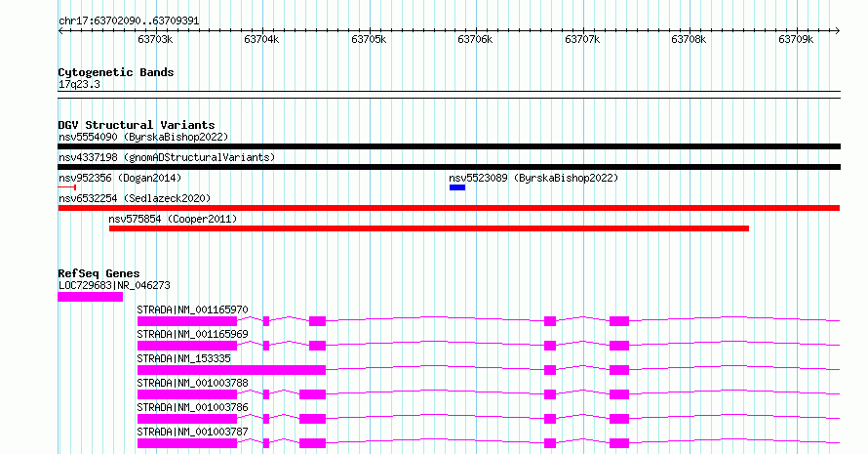Click the nsv6532254 (Sedlazeck2020) label
868x454 pixels.
point(135,198)
